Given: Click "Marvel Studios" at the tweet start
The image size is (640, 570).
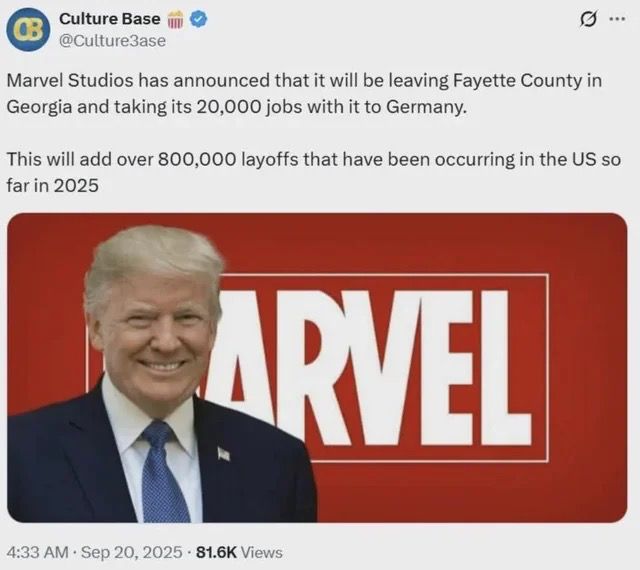Looking at the screenshot, I should 70,80.
